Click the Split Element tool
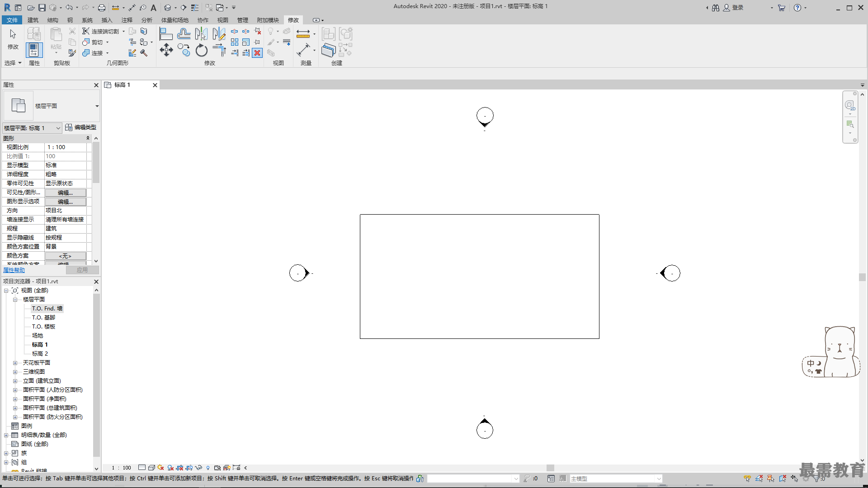The height and width of the screenshot is (488, 868). pos(235,31)
